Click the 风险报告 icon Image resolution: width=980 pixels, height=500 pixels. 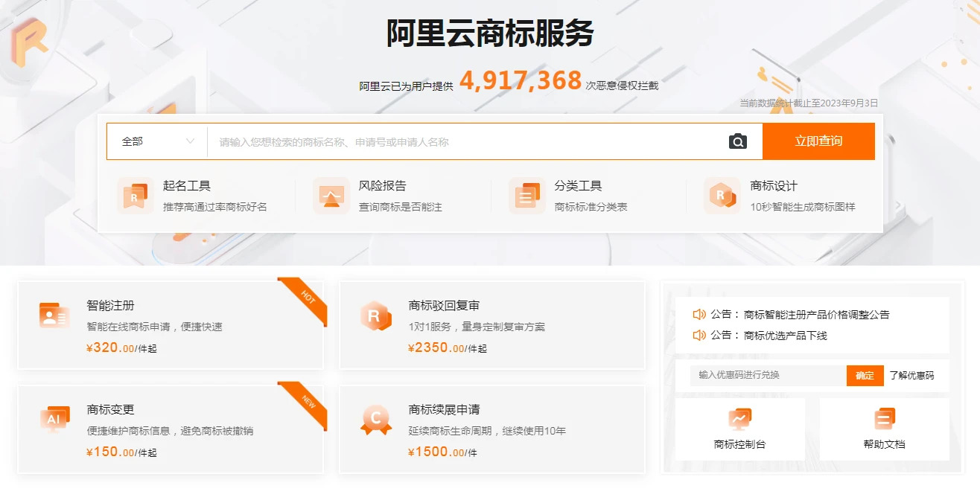click(331, 196)
